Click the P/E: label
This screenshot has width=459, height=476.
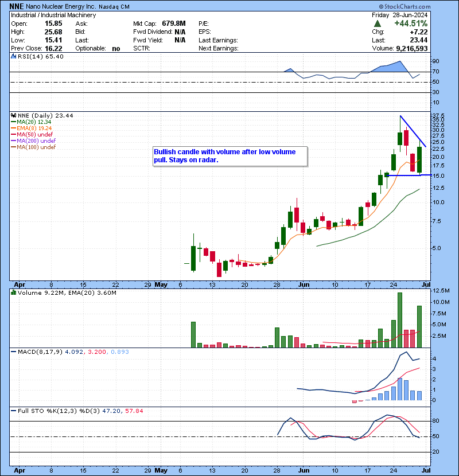pyautogui.click(x=204, y=24)
